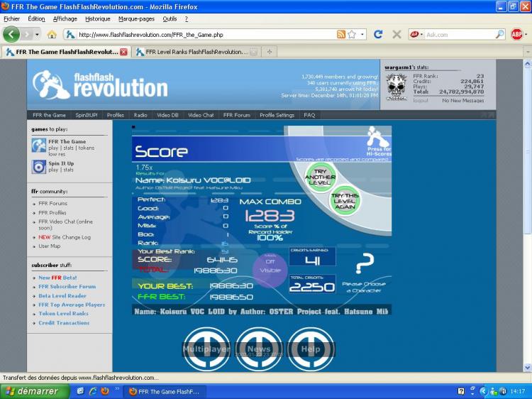Open the Marque-pages menu
Viewport: 532px width, 399px height.
(137, 18)
